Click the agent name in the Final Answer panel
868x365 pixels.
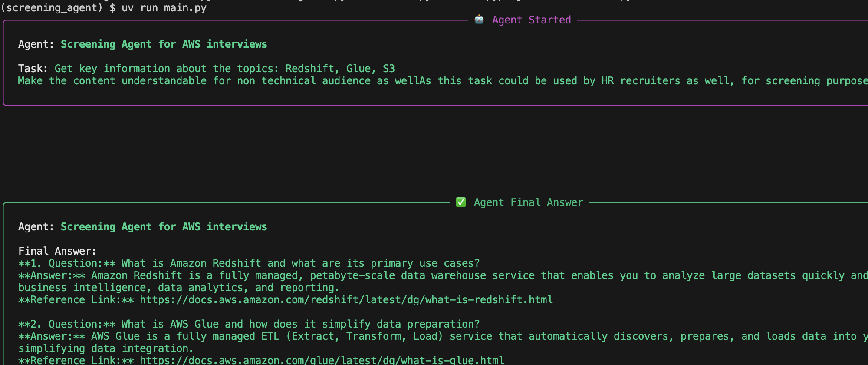[x=164, y=227]
